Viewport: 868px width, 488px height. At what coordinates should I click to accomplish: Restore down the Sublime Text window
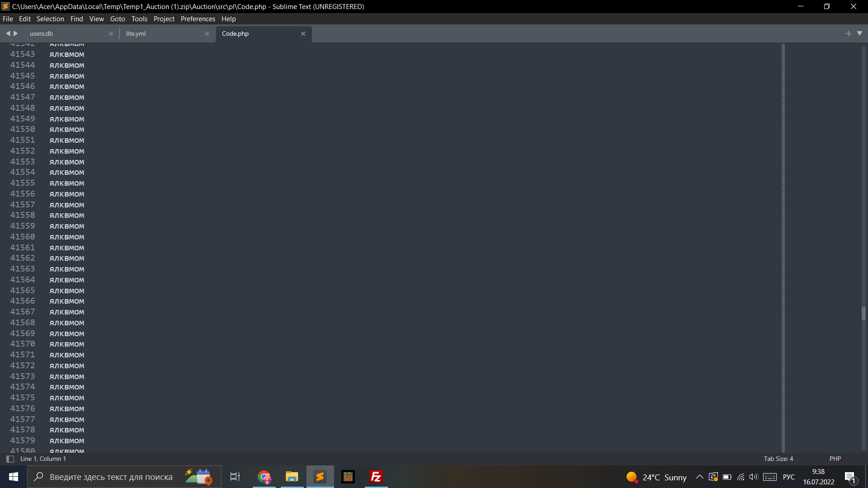827,6
